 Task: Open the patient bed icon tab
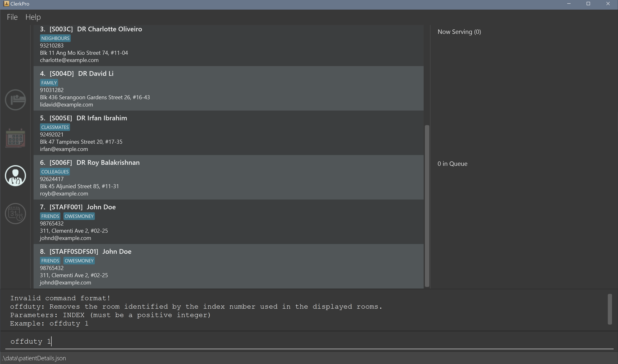[x=15, y=100]
